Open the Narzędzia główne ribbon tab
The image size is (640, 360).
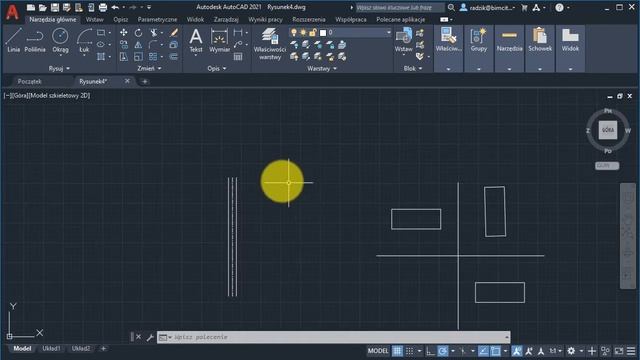(53, 19)
